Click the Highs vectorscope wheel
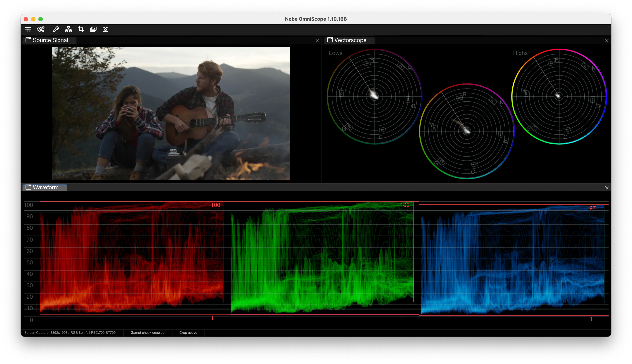Viewport: 632px width, 364px height. click(x=559, y=96)
